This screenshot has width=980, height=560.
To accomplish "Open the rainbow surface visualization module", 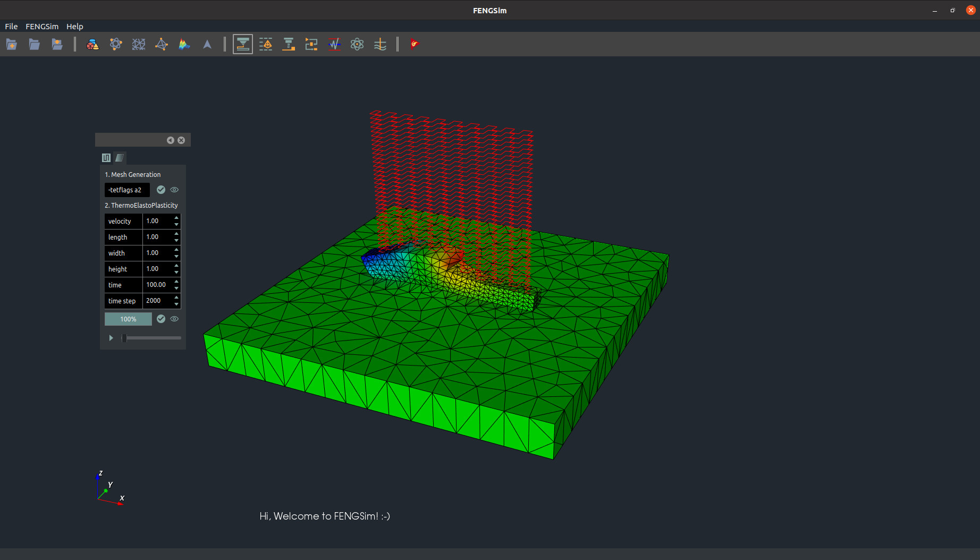I will coord(184,45).
